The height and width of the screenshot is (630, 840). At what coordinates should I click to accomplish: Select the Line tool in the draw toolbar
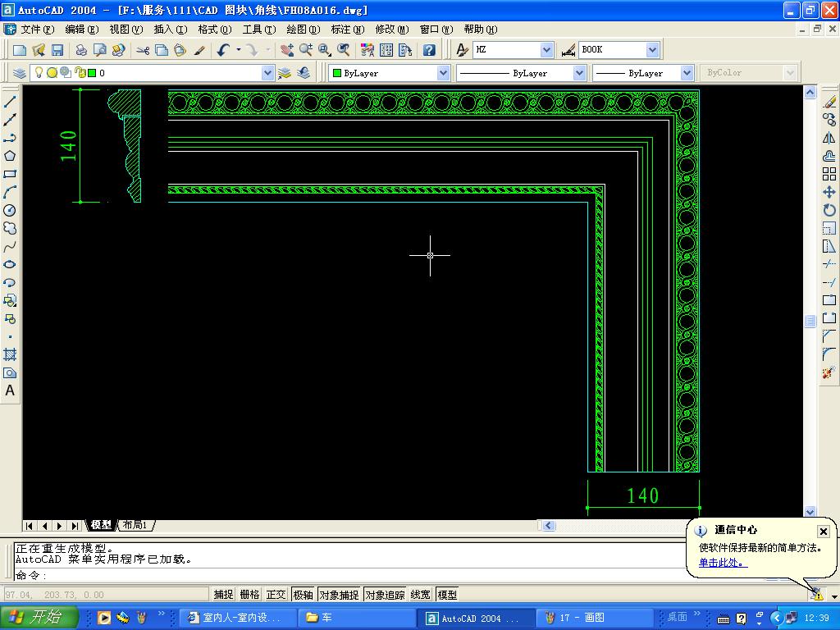[x=10, y=102]
